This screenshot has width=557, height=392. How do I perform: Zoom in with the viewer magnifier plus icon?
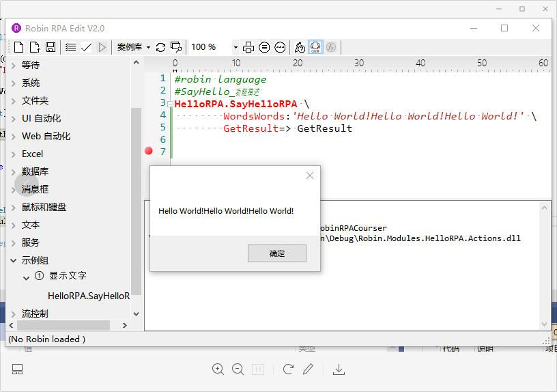[x=218, y=369]
